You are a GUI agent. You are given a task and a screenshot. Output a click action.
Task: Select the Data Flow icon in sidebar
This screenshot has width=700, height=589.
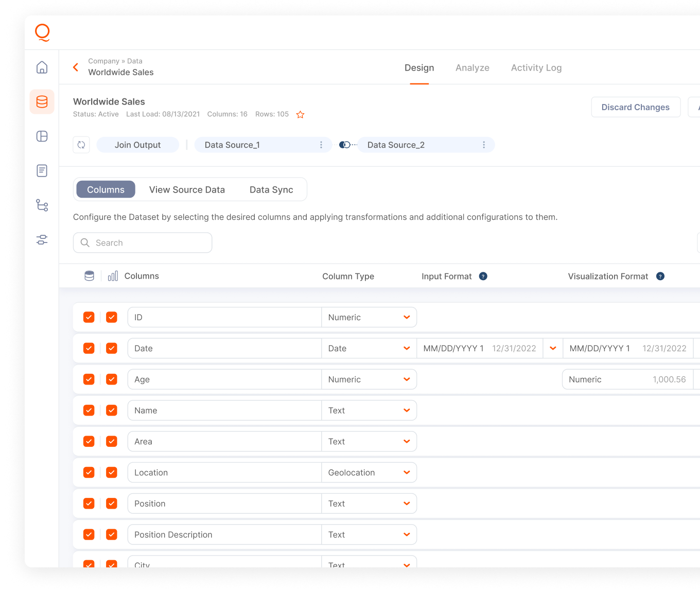tap(42, 205)
